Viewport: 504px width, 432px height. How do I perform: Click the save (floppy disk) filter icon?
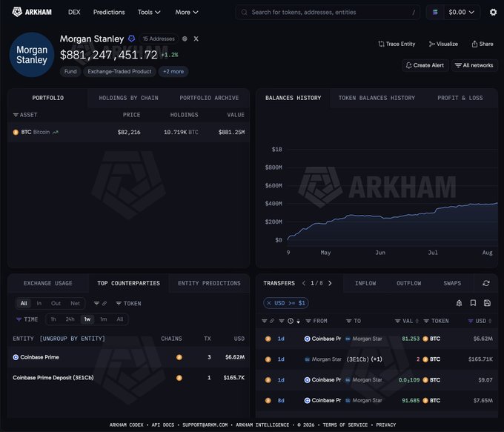pos(487,303)
